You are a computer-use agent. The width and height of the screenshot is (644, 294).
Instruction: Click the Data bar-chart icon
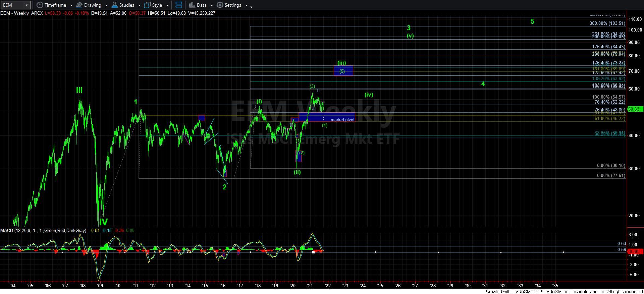tap(192, 5)
